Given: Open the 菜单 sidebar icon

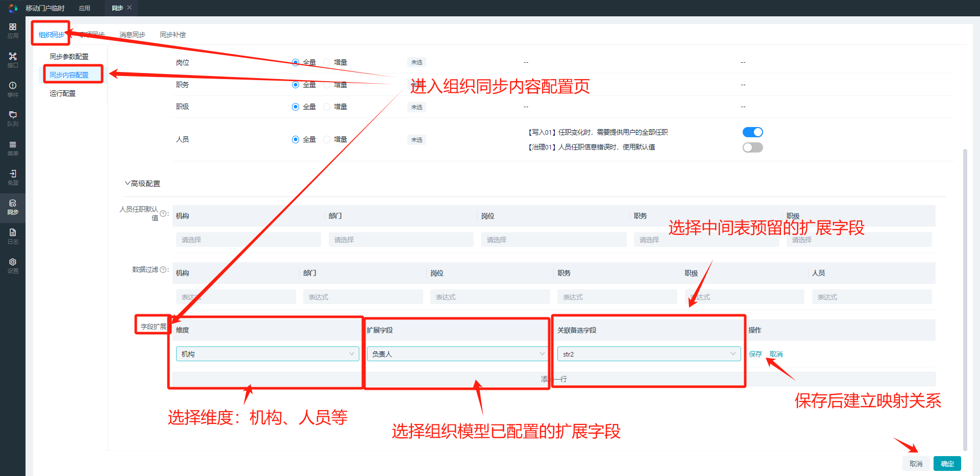Looking at the screenshot, I should pyautogui.click(x=13, y=148).
